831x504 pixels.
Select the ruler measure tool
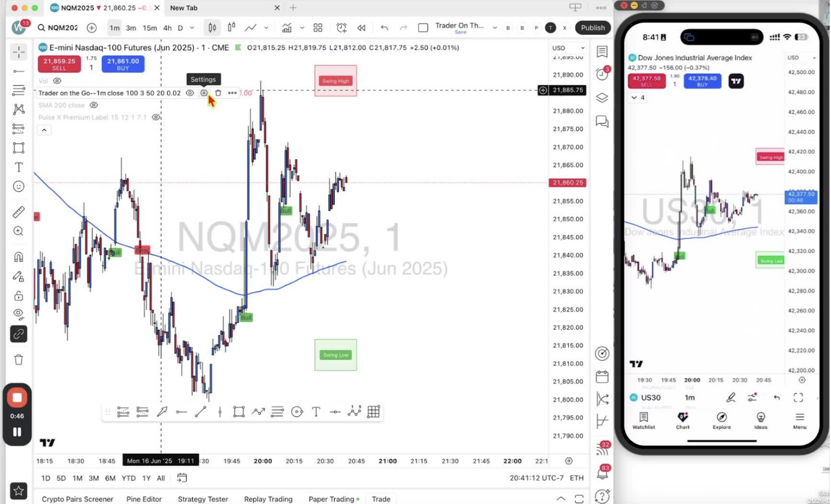pyautogui.click(x=19, y=212)
